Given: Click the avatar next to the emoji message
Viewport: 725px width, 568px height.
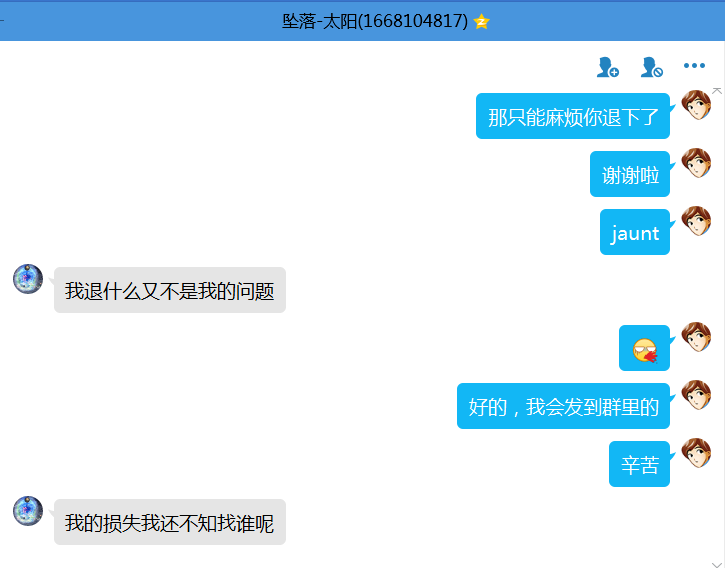Looking at the screenshot, I should tap(696, 337).
